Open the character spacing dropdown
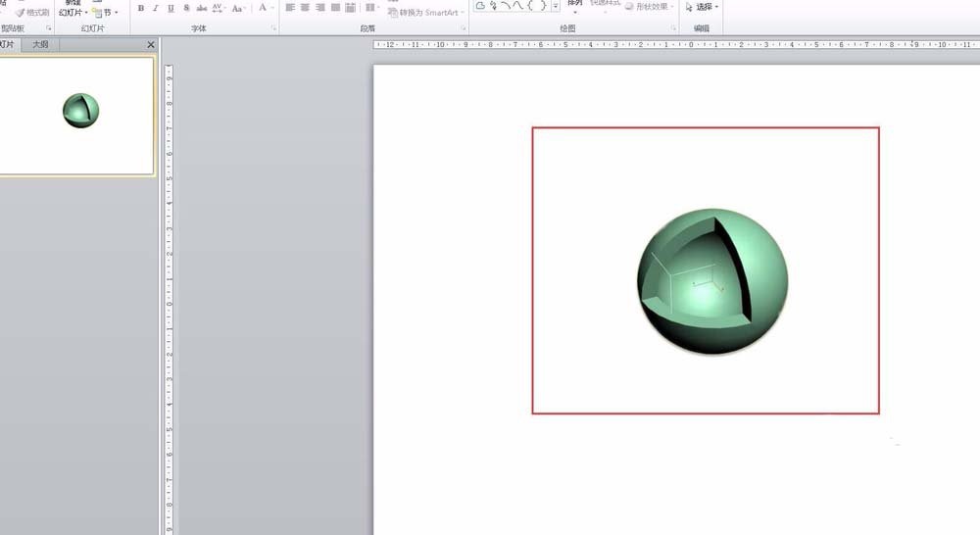This screenshot has width=980, height=535. pyautogui.click(x=220, y=8)
